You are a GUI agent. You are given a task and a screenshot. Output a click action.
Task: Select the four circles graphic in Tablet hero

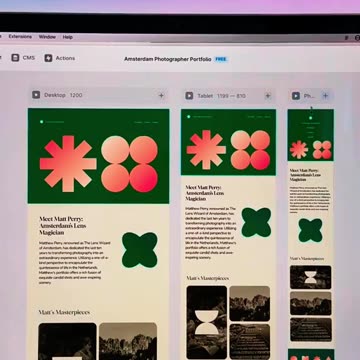pos(250,150)
